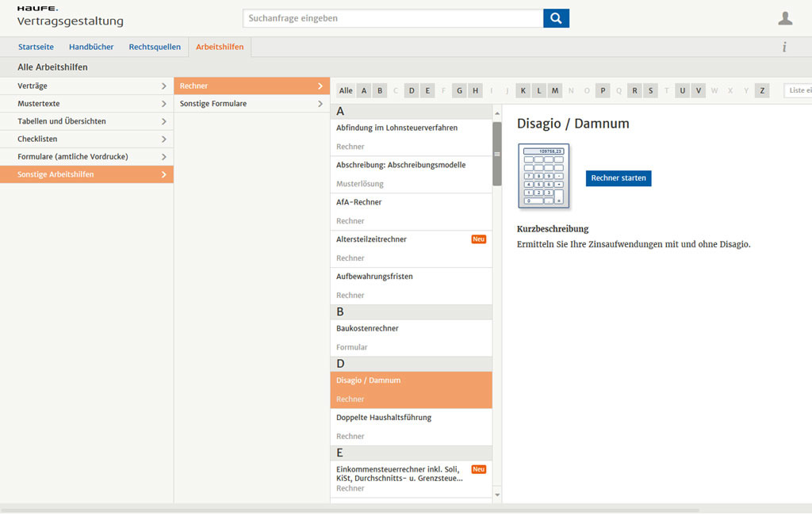Open Doppelte Haushaltsführung entry

[412, 427]
